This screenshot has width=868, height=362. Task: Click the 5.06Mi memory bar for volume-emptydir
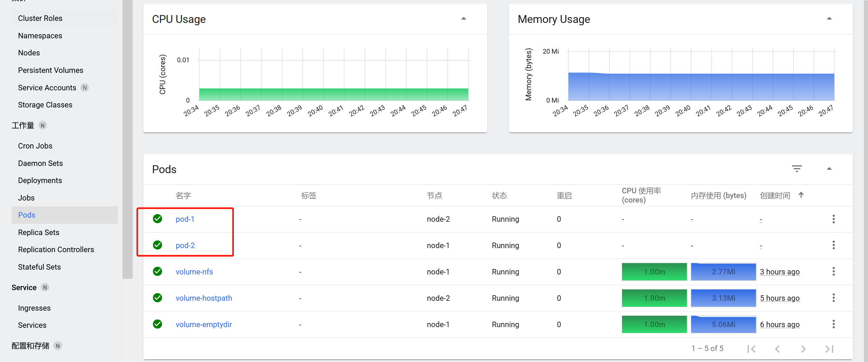click(723, 324)
